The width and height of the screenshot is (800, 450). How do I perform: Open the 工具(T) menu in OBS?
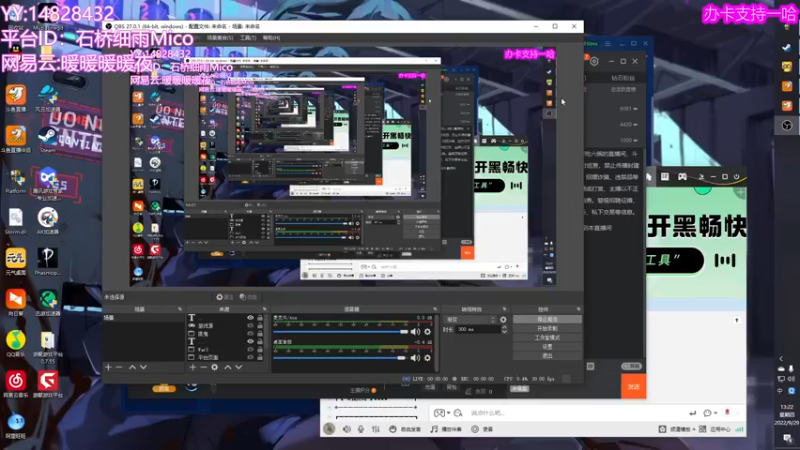click(248, 38)
